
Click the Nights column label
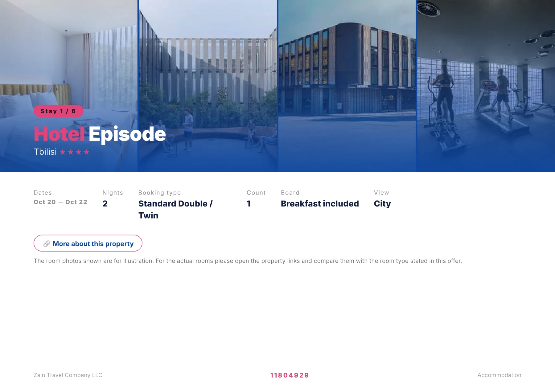[113, 193]
